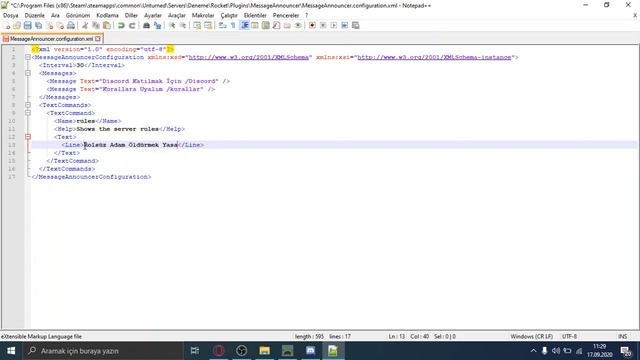
Task: Click the taskbar search box
Action: click(103, 351)
